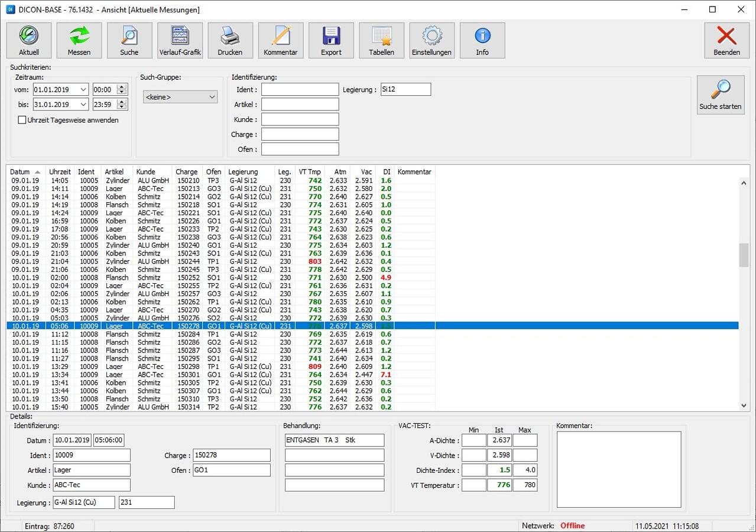Open Einstellungen gear icon

tap(431, 40)
